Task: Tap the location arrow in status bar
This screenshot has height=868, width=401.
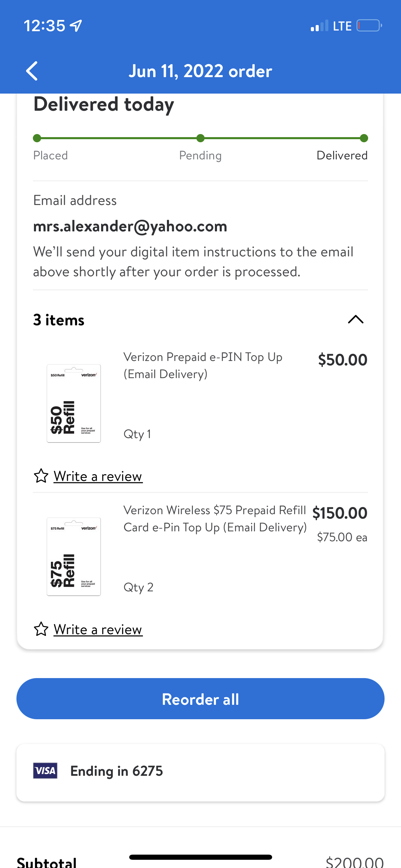Action: (76, 26)
